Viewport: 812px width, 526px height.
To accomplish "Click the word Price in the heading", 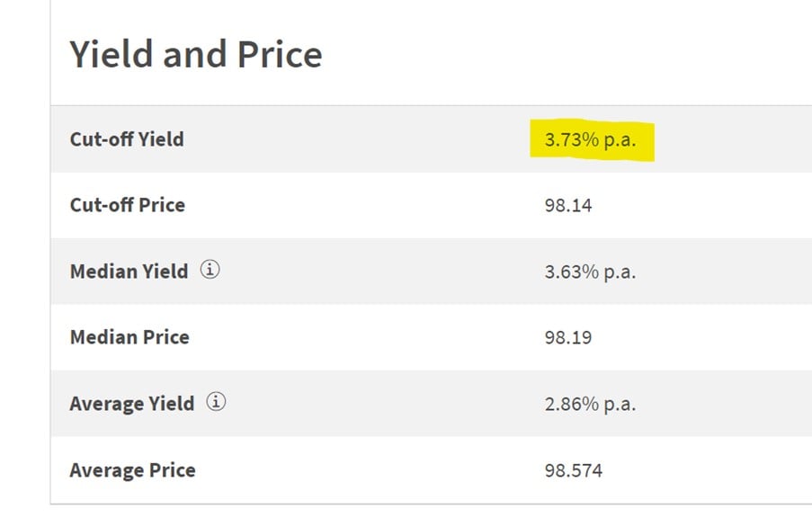I will tap(280, 54).
